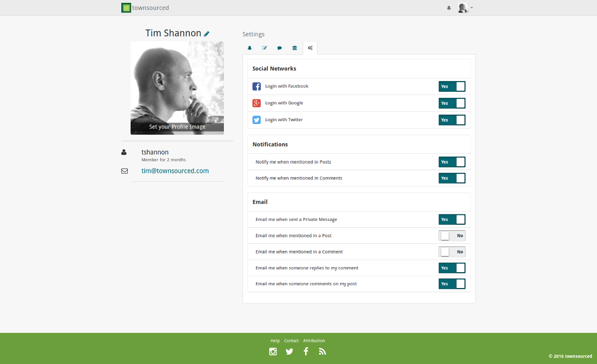Click the tshannon username text
The image size is (597, 364).
pos(155,152)
